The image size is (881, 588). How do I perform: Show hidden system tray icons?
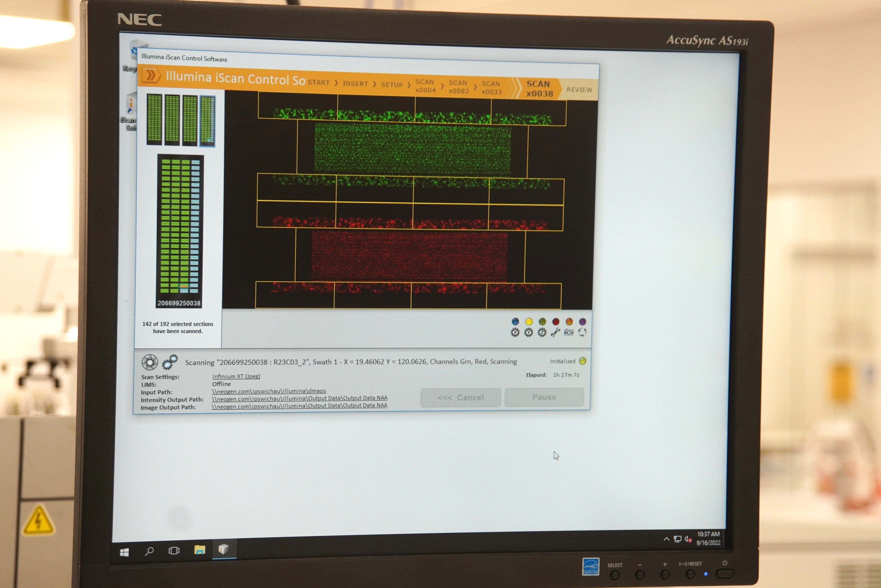click(x=667, y=539)
